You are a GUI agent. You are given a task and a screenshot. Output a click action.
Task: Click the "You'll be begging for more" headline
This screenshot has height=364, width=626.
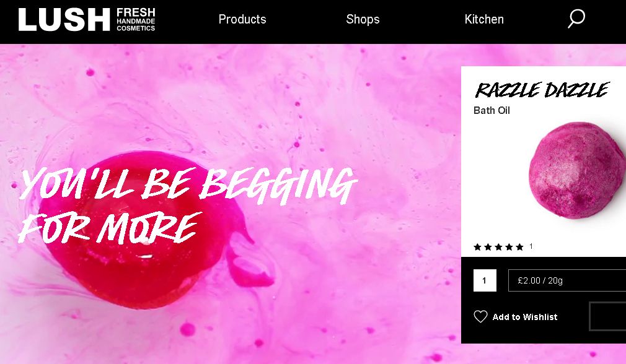click(x=187, y=206)
